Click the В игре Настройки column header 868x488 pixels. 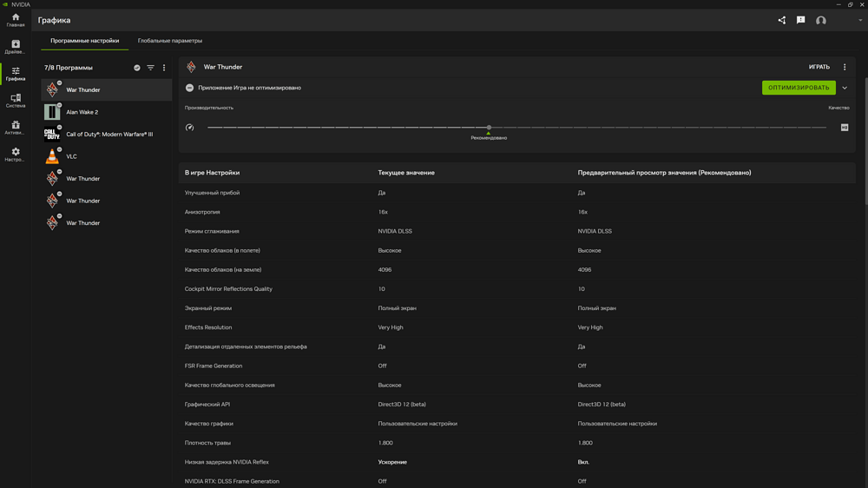212,173
